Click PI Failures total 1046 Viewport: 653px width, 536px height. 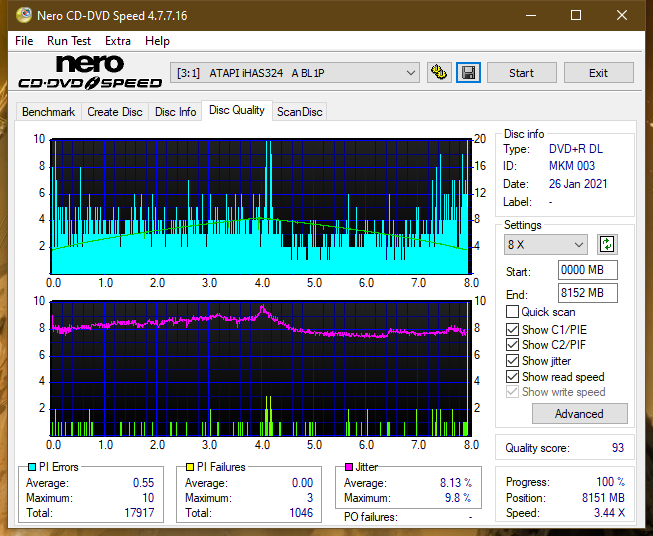301,513
